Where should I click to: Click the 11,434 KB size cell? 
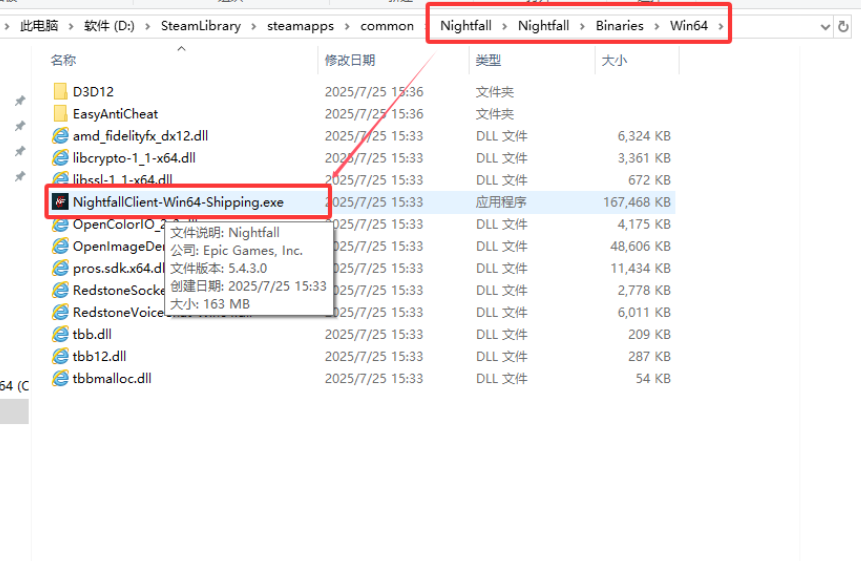coord(641,268)
